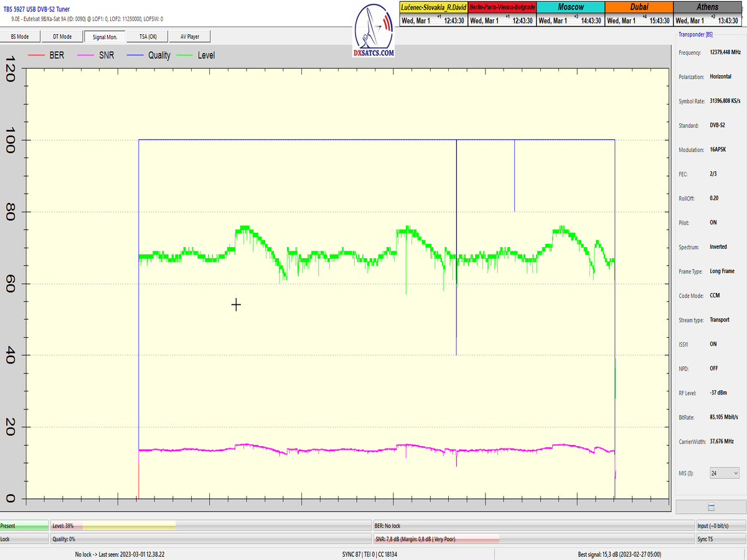747x560 pixels.
Task: Click the Lock status indicator
Action: click(24, 539)
